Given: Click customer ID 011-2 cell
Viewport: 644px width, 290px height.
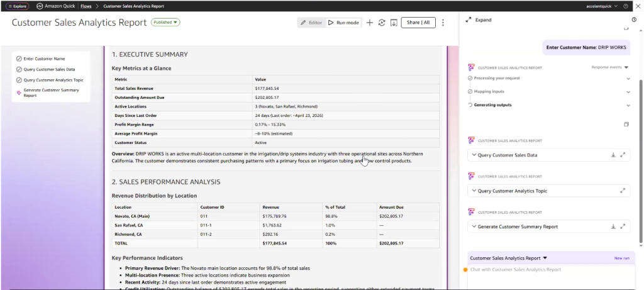Looking at the screenshot, I should (228, 234).
